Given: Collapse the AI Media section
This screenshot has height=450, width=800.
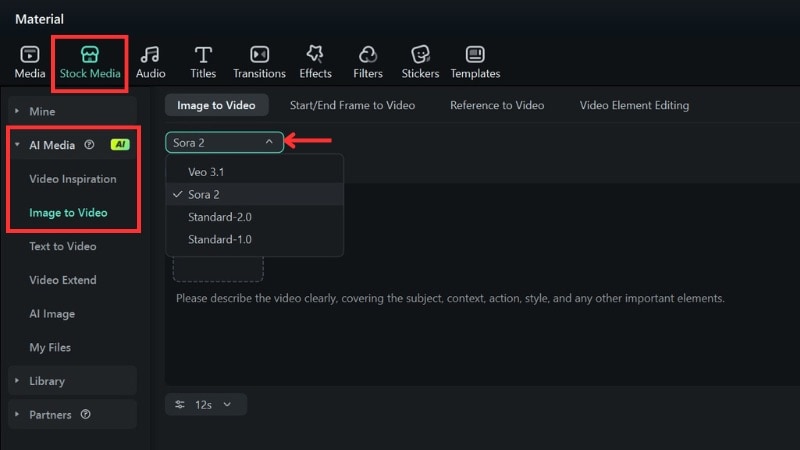Looking at the screenshot, I should tap(17, 145).
